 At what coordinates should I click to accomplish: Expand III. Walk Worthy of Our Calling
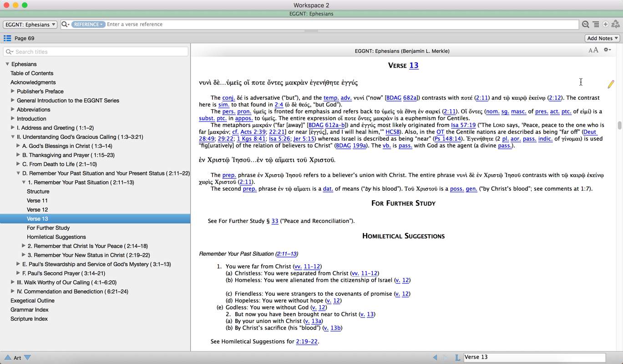13,282
